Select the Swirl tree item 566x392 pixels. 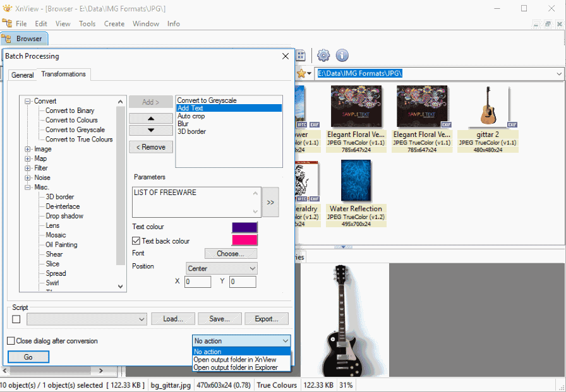tap(52, 283)
